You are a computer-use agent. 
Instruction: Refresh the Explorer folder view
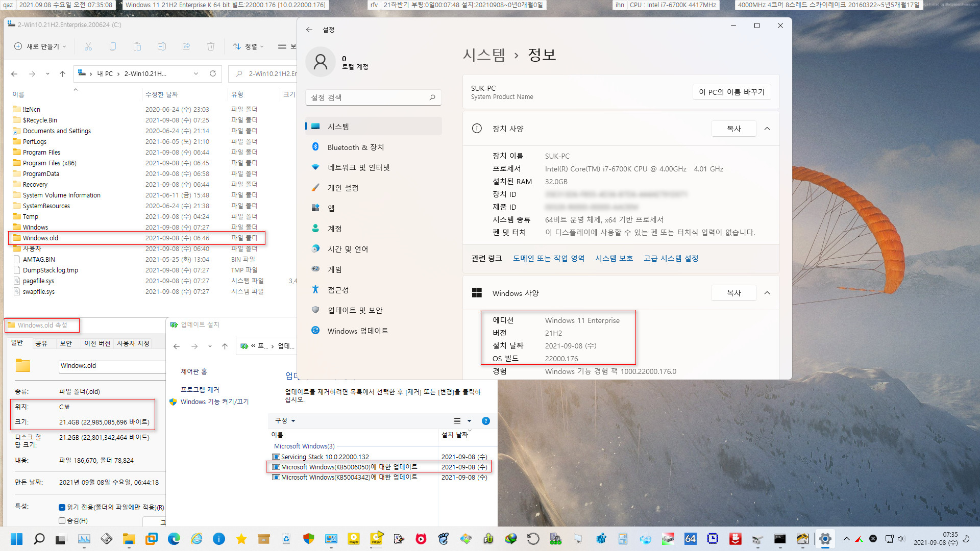pyautogui.click(x=213, y=73)
